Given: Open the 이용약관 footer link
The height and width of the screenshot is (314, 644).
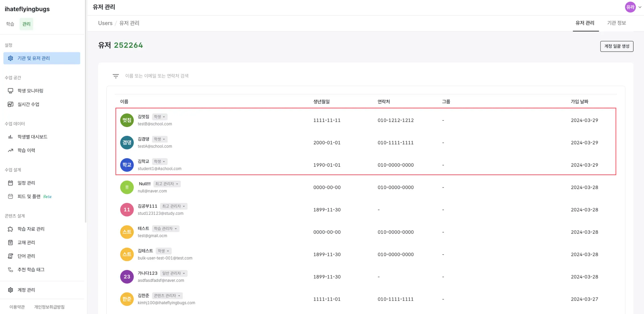Looking at the screenshot, I should (17, 307).
